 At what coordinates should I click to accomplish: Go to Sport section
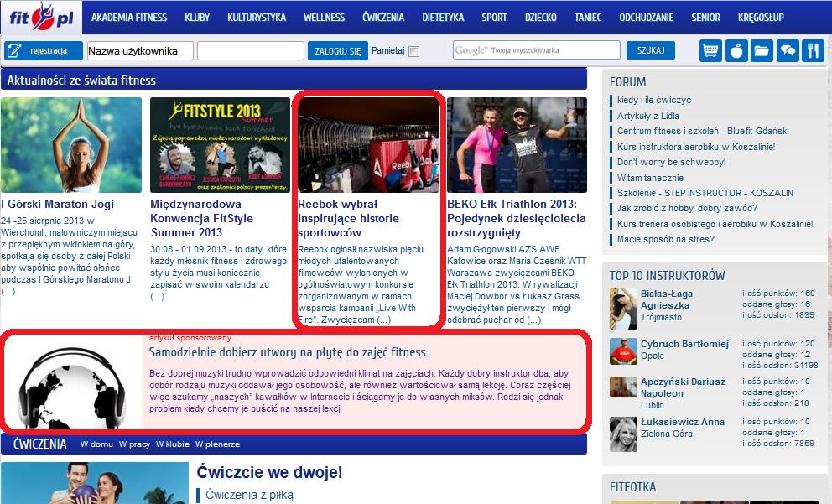pos(494,18)
